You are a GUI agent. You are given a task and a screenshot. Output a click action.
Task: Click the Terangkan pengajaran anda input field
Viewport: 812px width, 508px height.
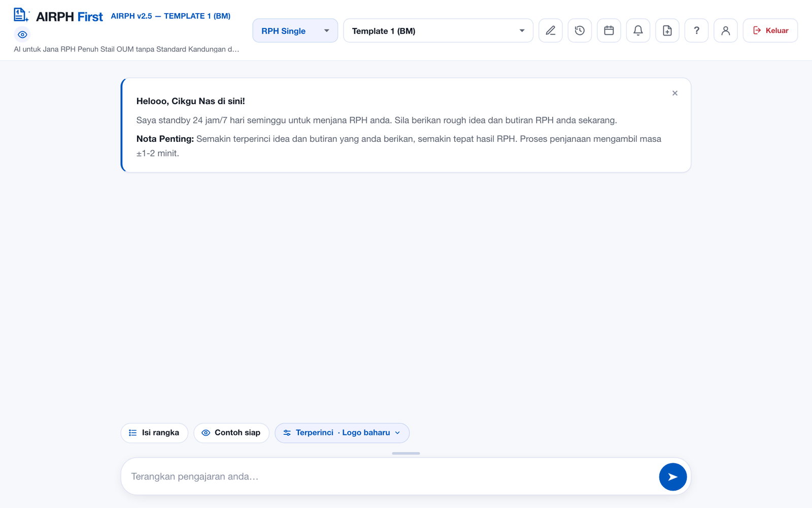391,477
